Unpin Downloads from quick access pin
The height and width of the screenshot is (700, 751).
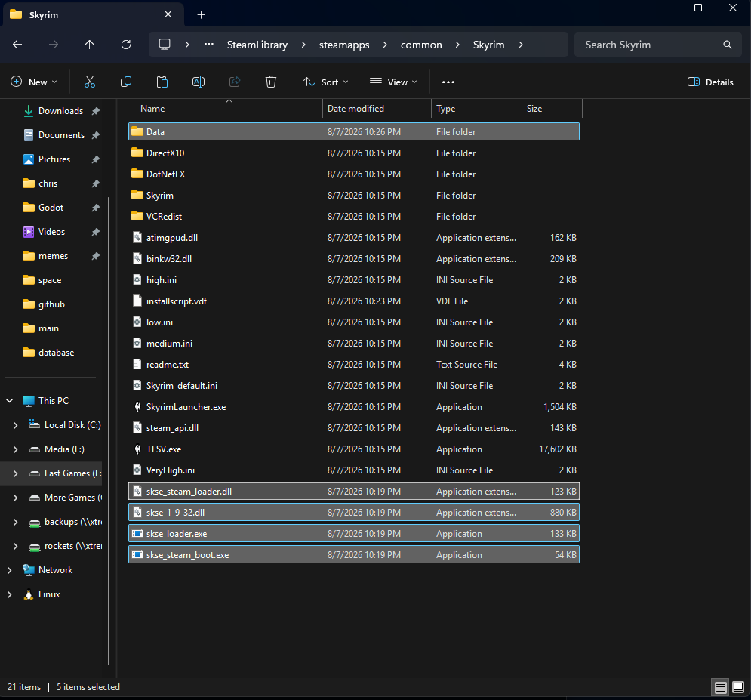tap(95, 111)
